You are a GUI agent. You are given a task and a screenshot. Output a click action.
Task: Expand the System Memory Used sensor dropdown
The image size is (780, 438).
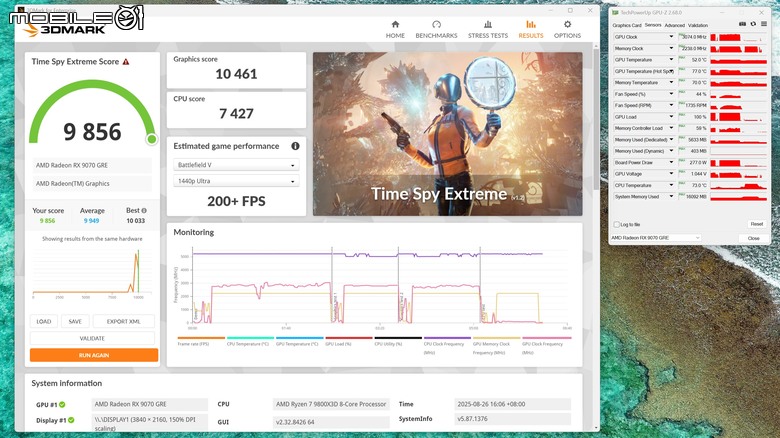671,197
